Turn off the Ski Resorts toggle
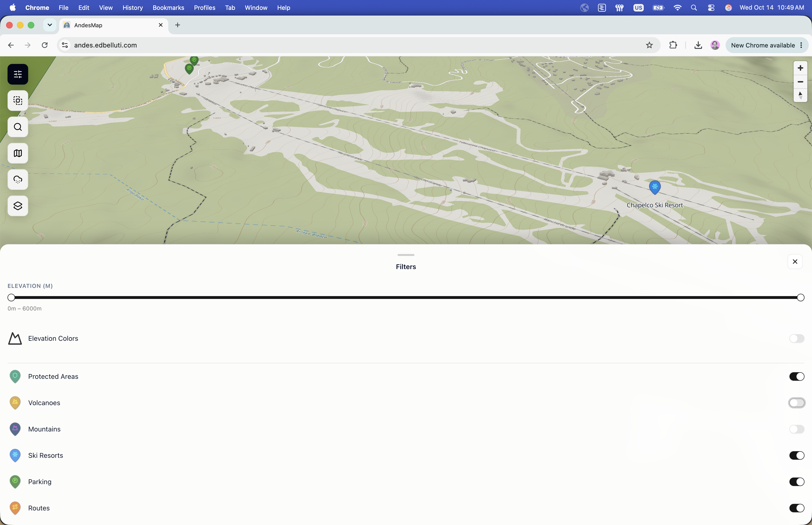The height and width of the screenshot is (525, 812). [x=797, y=455]
